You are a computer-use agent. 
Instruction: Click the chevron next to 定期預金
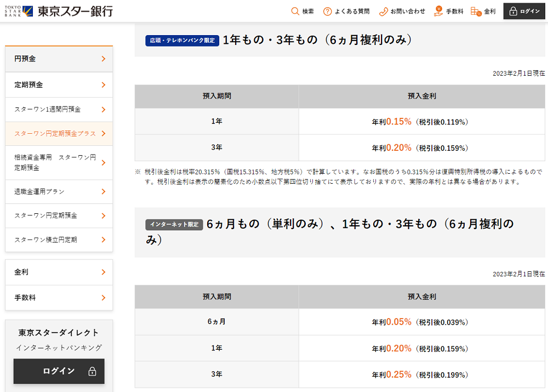point(104,84)
